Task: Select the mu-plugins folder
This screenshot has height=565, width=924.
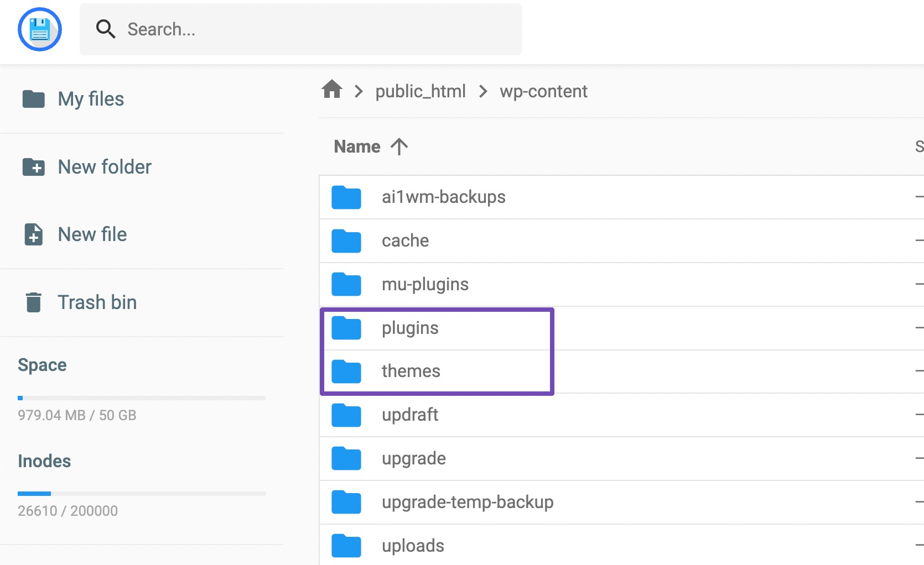Action: coord(424,284)
